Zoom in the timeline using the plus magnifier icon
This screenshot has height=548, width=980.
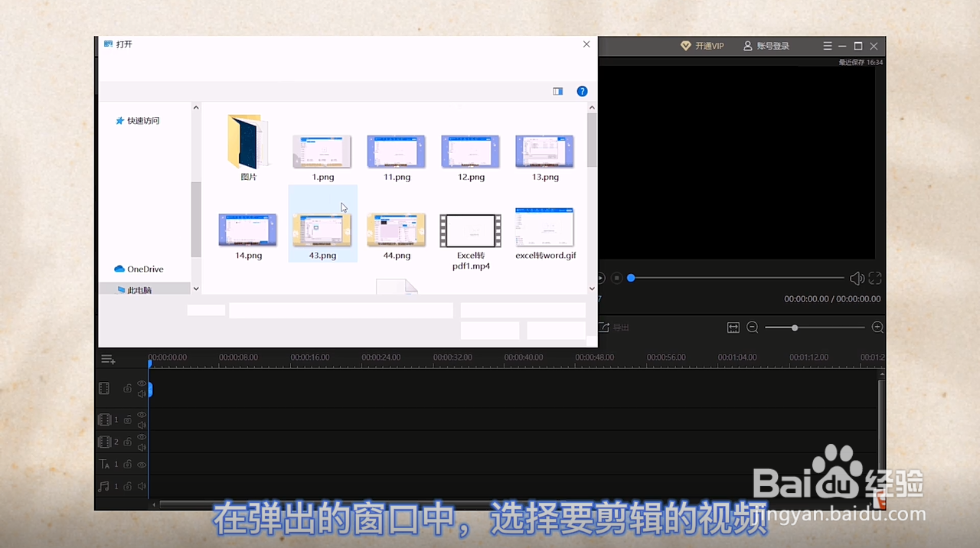coord(877,327)
